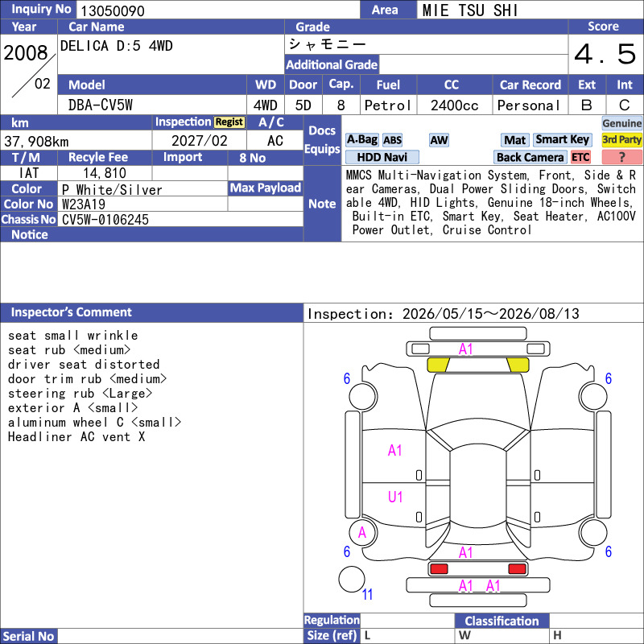Click the note text about MMCS navigation

point(490,203)
